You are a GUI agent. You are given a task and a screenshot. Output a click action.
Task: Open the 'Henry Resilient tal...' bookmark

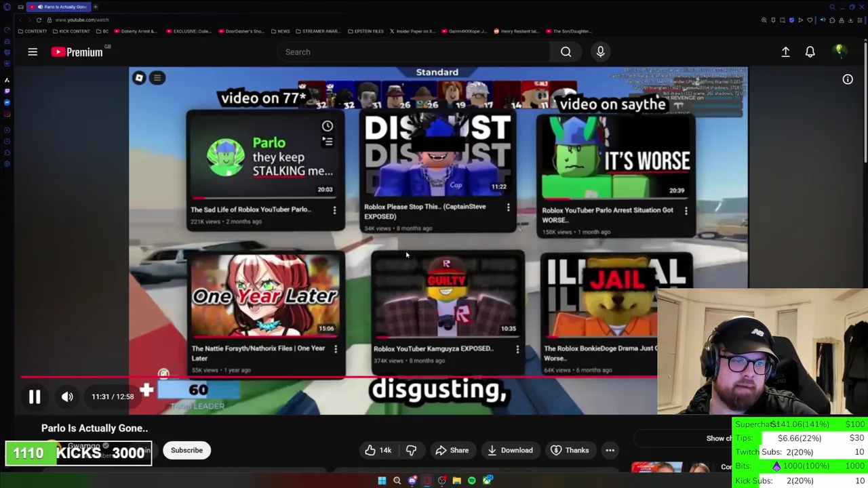[x=517, y=31]
